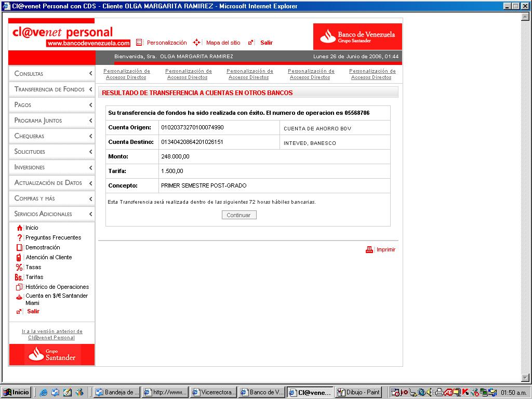Click the Inicio home icon in sidebar
The width and height of the screenshot is (532, 399).
pyautogui.click(x=20, y=228)
